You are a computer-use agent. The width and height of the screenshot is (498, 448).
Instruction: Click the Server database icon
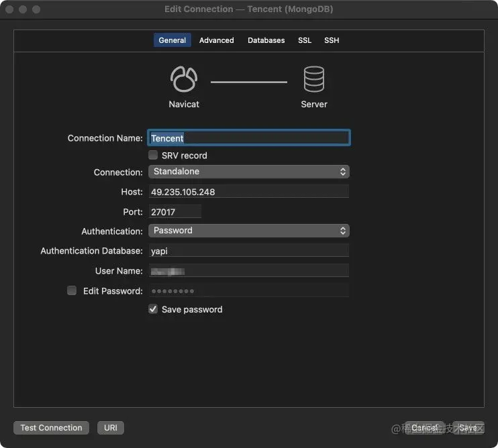point(314,79)
